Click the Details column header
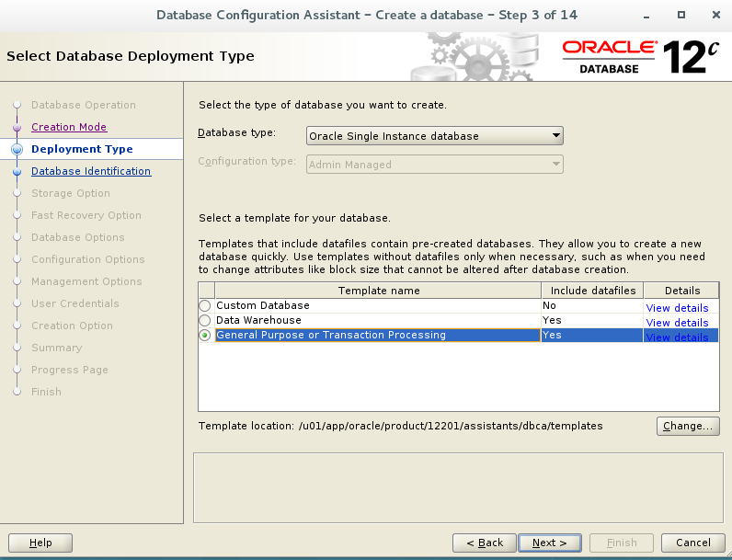The height and width of the screenshot is (560, 732). click(681, 291)
